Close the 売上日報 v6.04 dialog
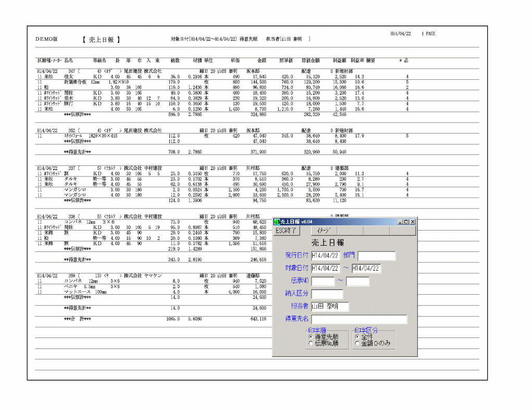This screenshot has width=532, height=410. (x=413, y=222)
